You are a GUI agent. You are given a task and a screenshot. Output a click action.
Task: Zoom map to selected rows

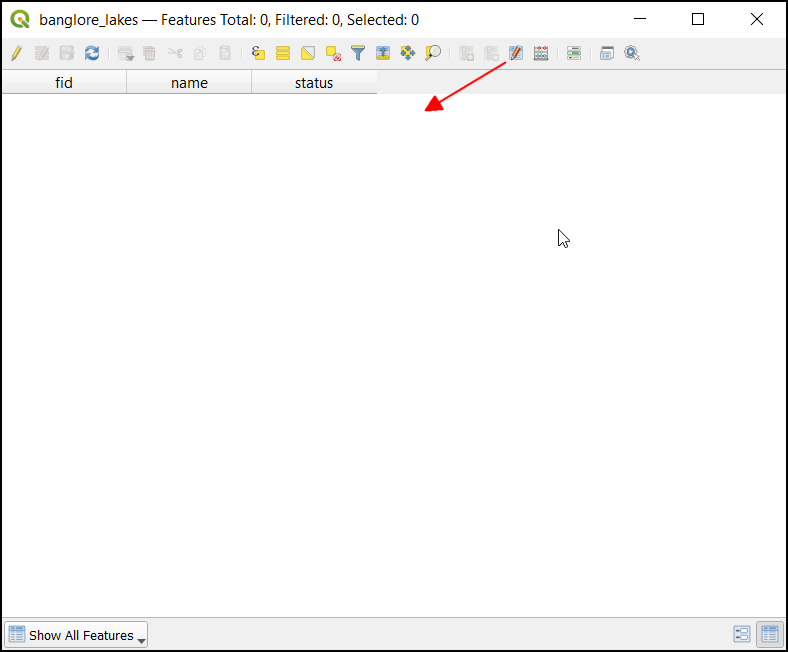(x=433, y=53)
